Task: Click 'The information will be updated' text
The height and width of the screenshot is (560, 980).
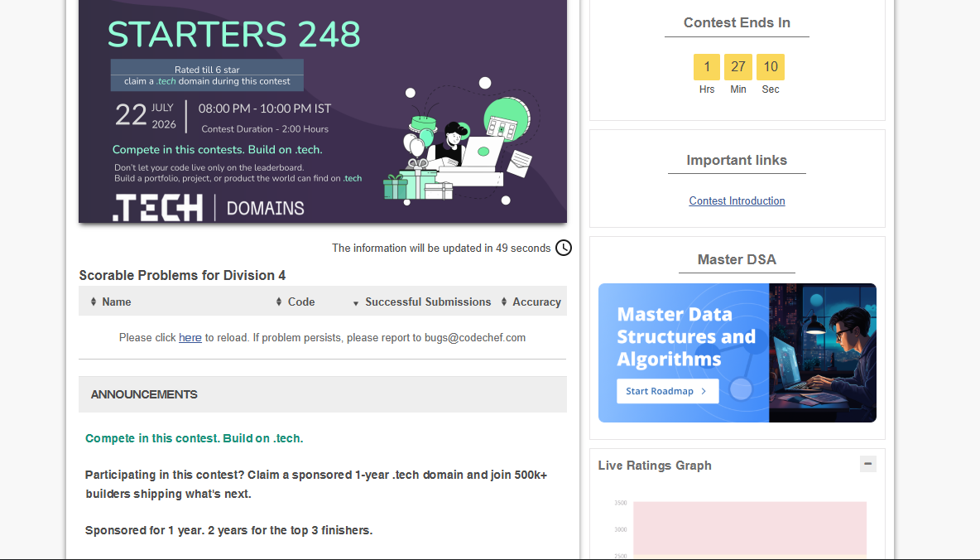Action: pyautogui.click(x=441, y=248)
